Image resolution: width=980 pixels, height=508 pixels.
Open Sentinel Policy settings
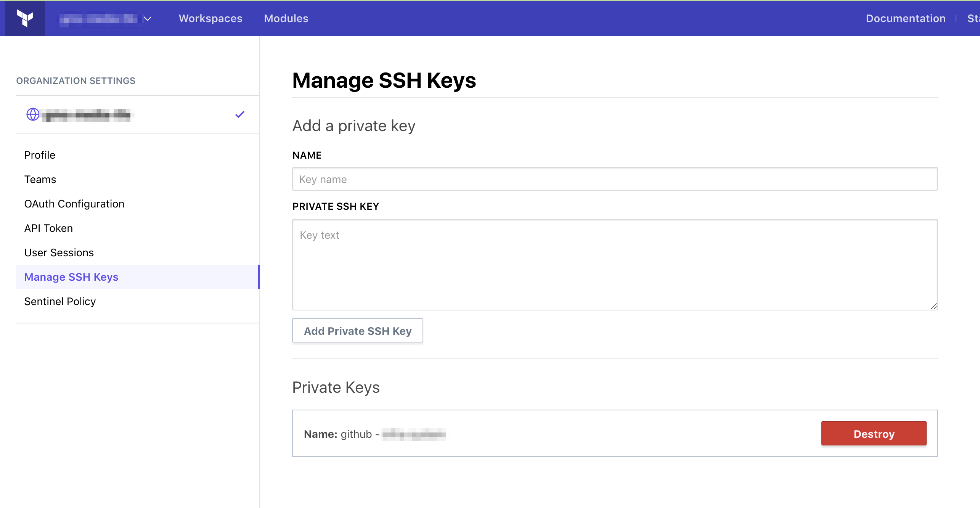(x=60, y=301)
